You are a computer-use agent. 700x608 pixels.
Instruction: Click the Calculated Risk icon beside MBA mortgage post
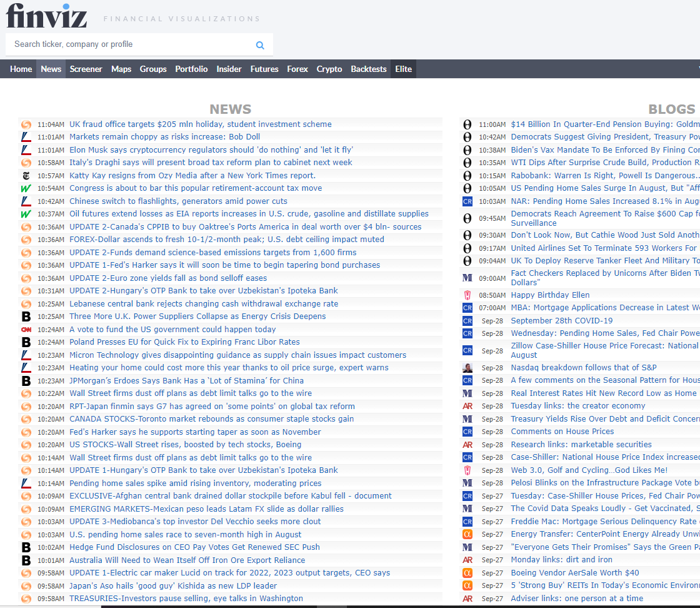pos(467,307)
